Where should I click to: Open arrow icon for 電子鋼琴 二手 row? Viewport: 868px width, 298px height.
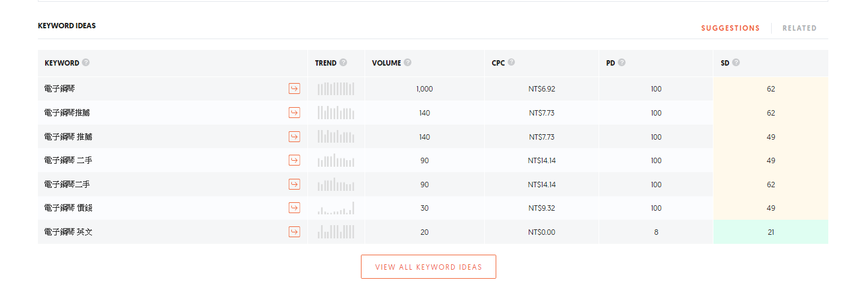(294, 160)
